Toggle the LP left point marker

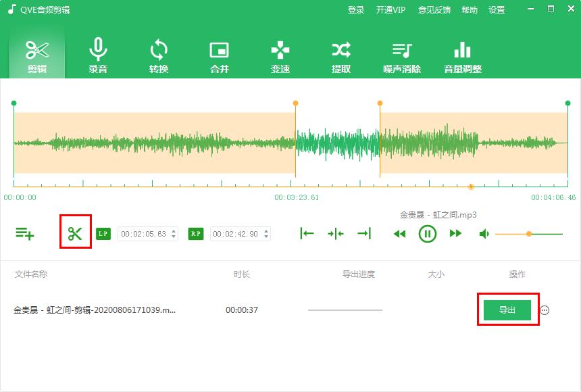[103, 233]
